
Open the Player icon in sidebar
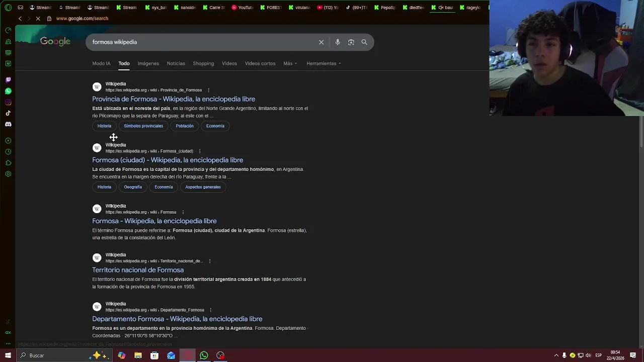pos(8,141)
